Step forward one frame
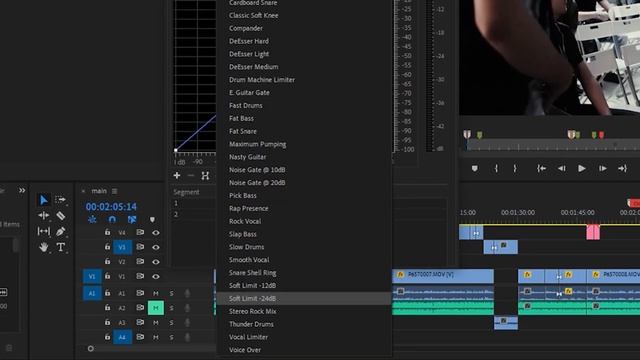 (x=602, y=168)
